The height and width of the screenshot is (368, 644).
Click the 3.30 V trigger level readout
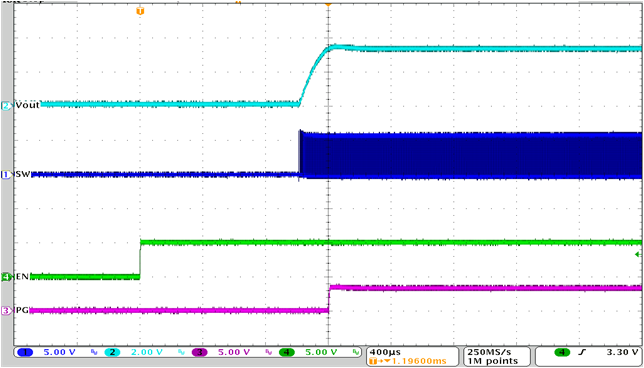pos(624,352)
